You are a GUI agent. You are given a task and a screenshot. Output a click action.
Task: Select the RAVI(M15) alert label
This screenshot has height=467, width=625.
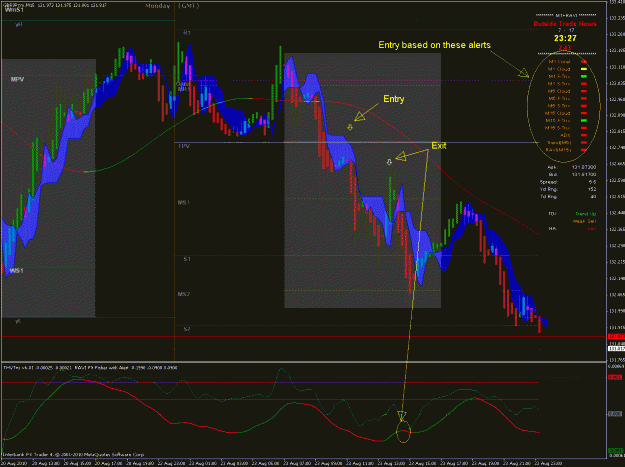[558, 150]
